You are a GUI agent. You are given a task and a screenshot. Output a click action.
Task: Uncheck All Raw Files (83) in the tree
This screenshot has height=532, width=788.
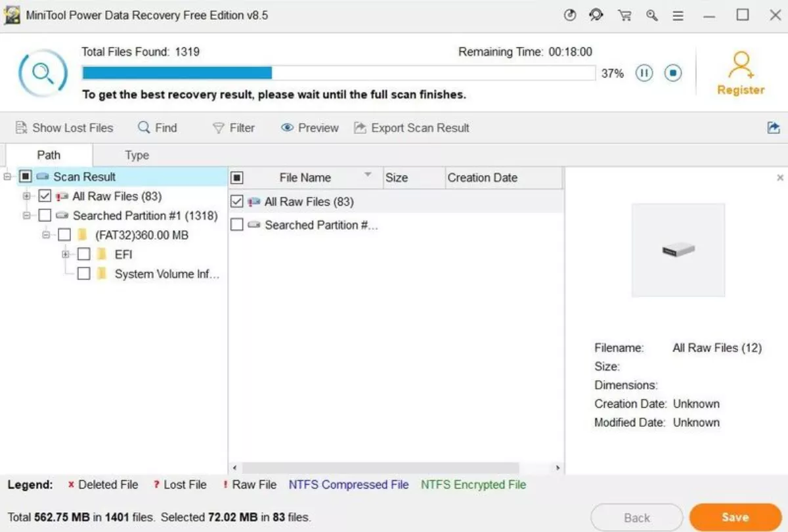[x=45, y=196]
